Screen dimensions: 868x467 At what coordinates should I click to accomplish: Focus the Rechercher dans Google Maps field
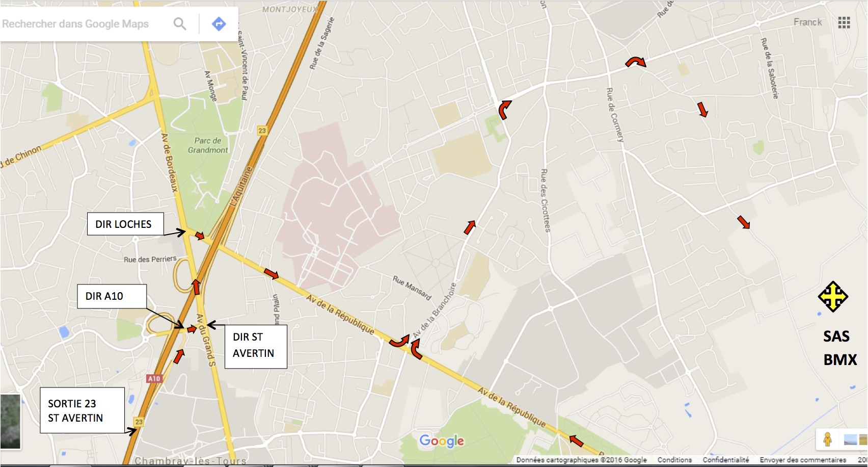[82, 24]
